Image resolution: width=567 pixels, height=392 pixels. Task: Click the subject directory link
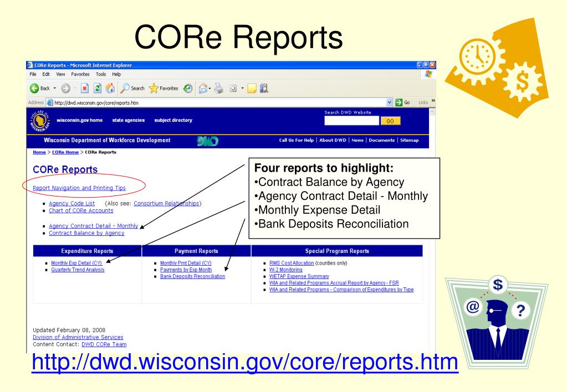click(x=173, y=120)
